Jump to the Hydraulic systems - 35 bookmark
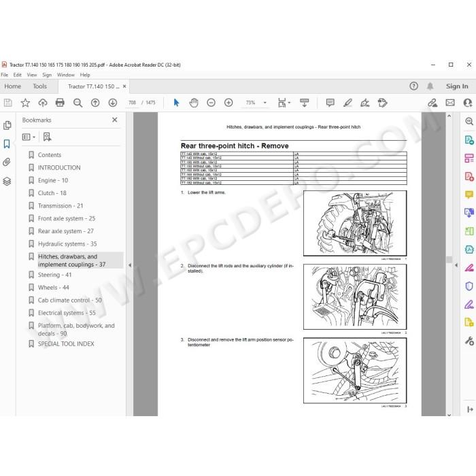 (67, 244)
